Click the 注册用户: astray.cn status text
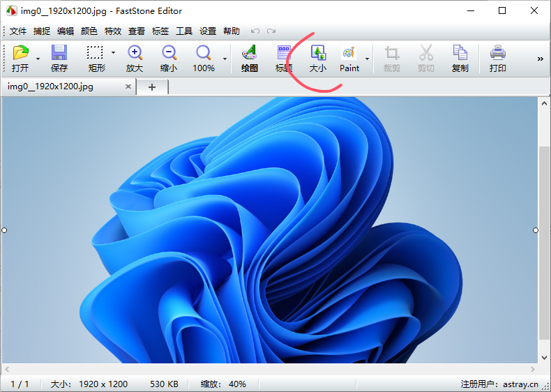Image resolution: width=551 pixels, height=392 pixels. tap(499, 384)
